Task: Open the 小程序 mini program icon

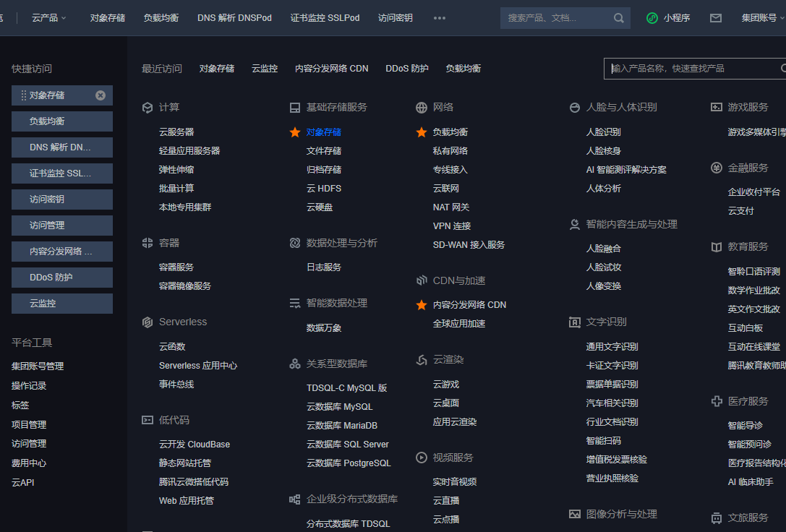Action: point(652,18)
